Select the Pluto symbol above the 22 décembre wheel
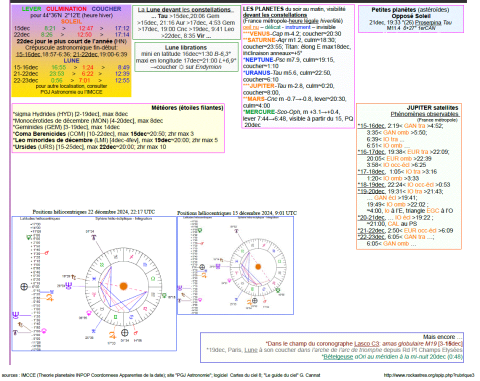Image resolution: width=480 pixels, height=381 pixels. 94,237
